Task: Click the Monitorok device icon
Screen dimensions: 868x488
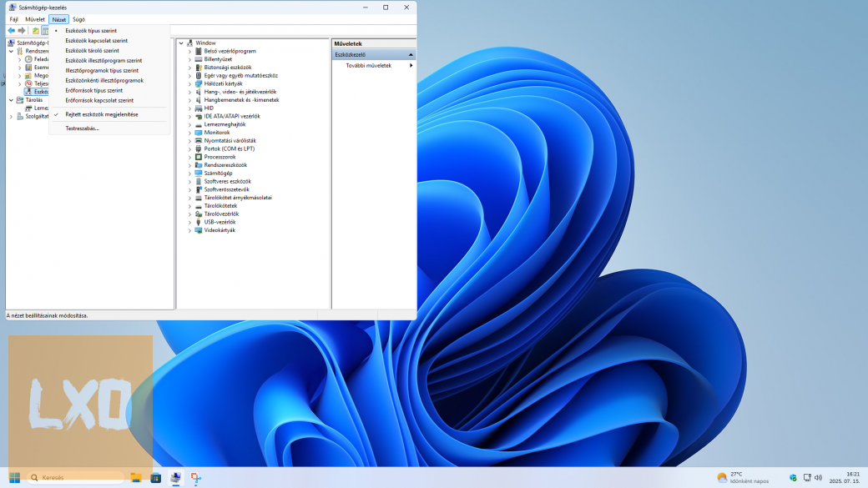Action: 198,133
